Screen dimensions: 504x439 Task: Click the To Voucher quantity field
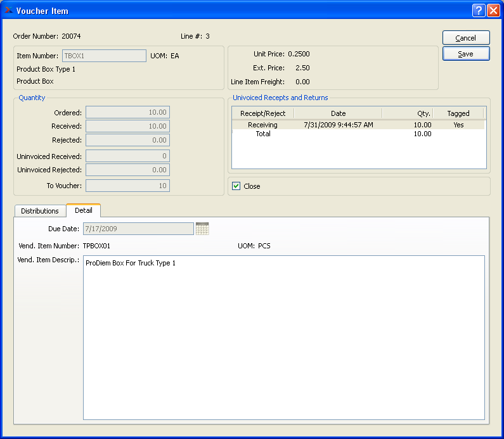pyautogui.click(x=127, y=186)
